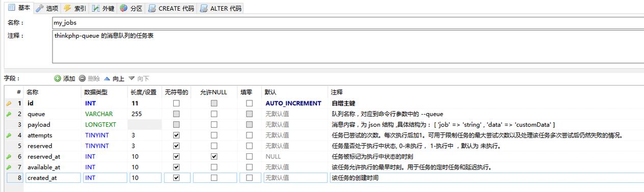Click the 名称 column header

tap(53, 92)
